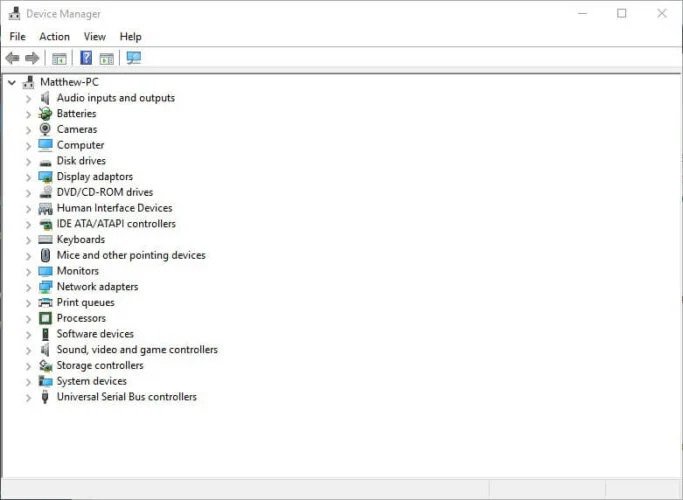Click the Mice and other pointing devices icon
The image size is (683, 500).
click(x=45, y=255)
